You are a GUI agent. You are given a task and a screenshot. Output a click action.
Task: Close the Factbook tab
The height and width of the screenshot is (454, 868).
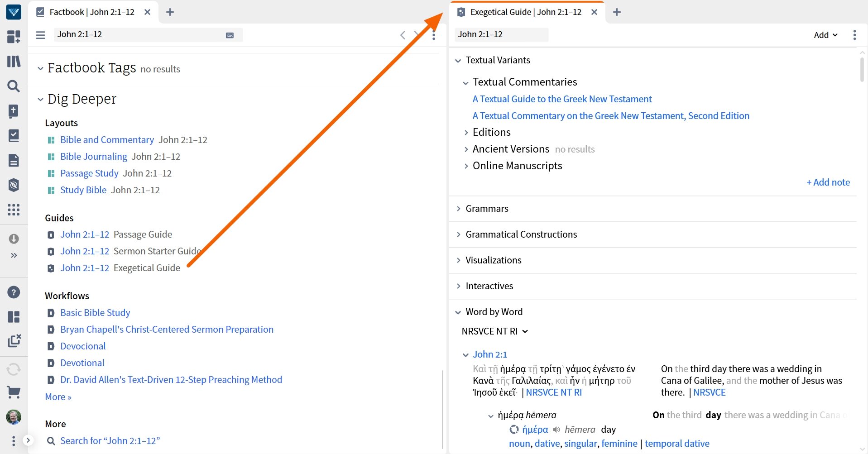click(147, 12)
